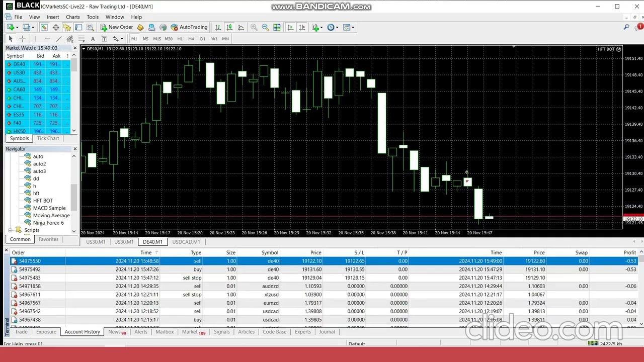644x362 pixels.
Task: Open chart symbol dropdown triangle
Action: coord(84,49)
